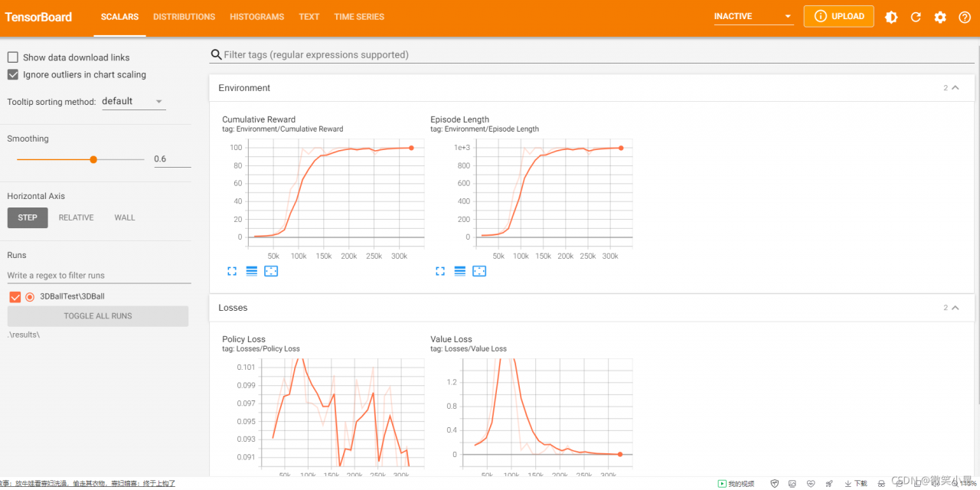Click the Value Loss chart title

click(x=452, y=339)
